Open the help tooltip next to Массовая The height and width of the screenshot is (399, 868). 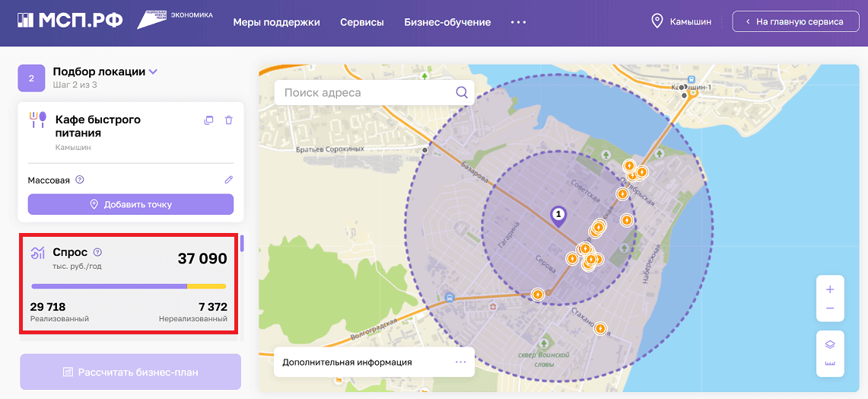[x=80, y=180]
